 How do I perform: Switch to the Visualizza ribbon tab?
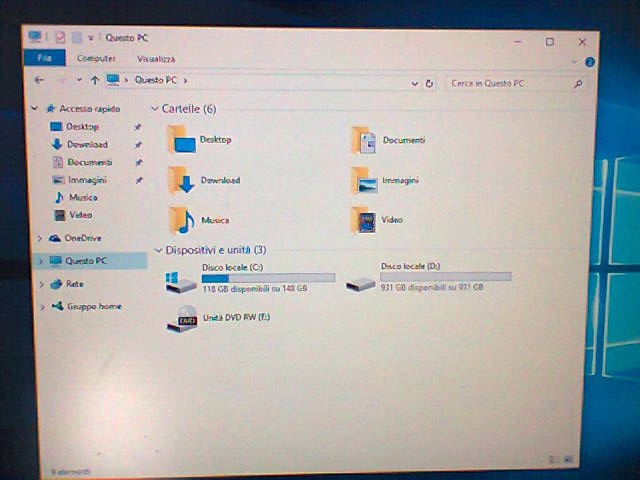click(x=156, y=59)
